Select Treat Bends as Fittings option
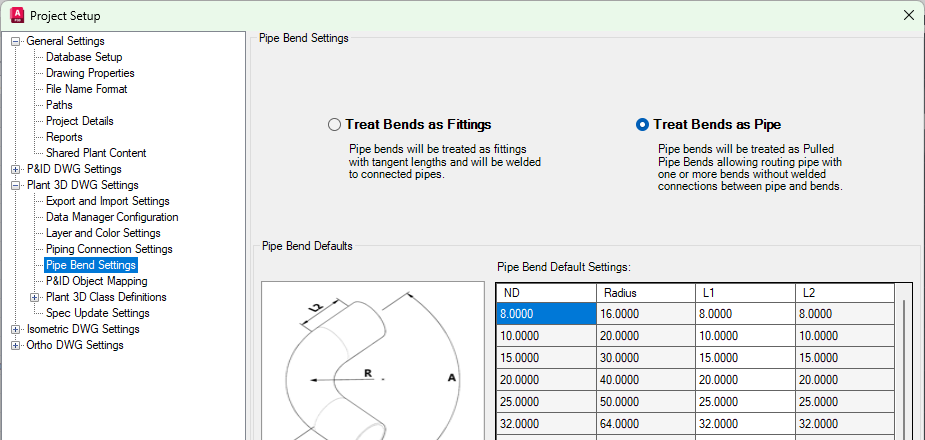The width and height of the screenshot is (925, 440). [335, 125]
